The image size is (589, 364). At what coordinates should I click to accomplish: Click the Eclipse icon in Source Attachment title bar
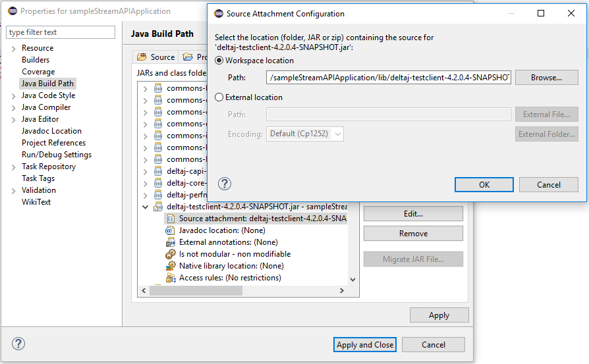point(219,14)
